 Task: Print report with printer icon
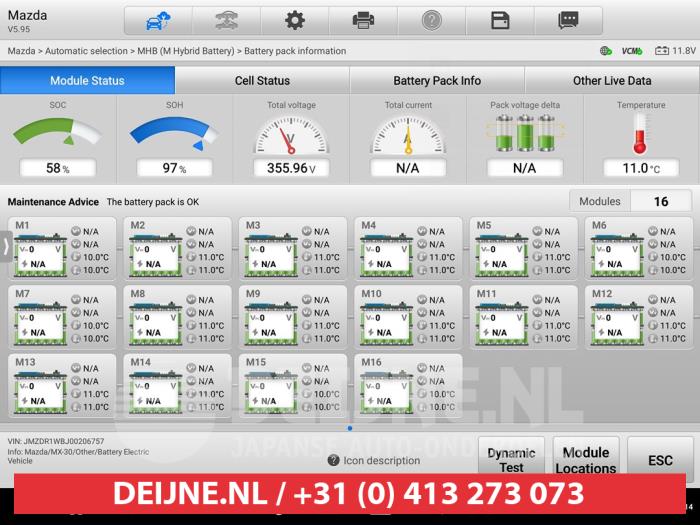(363, 21)
